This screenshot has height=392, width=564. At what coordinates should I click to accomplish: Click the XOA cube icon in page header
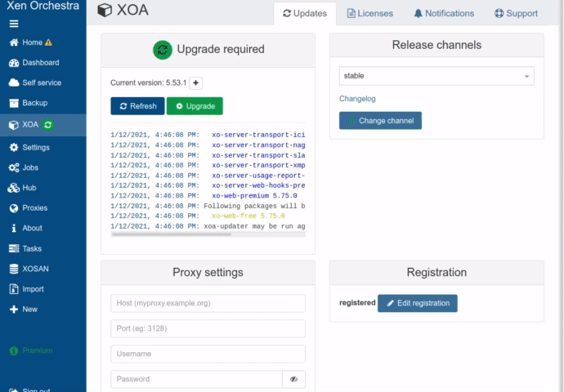click(105, 10)
